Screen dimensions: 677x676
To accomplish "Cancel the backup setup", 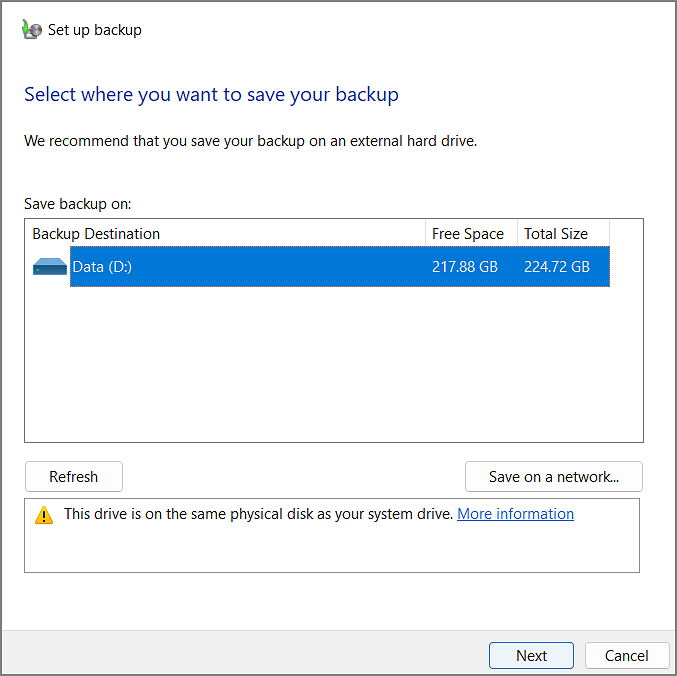I will pos(627,656).
